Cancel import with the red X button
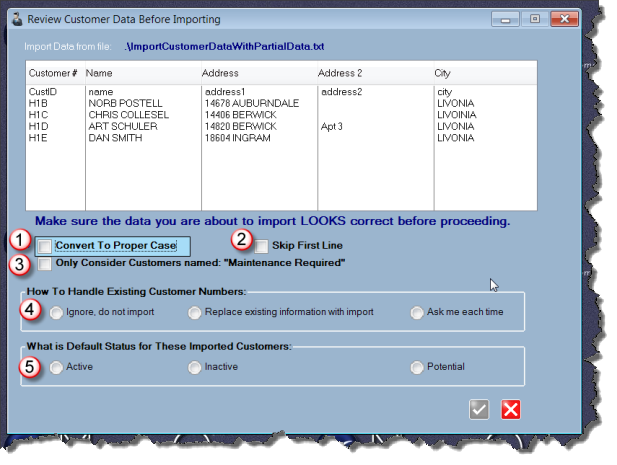Viewport: 617px width, 465px height. (511, 410)
